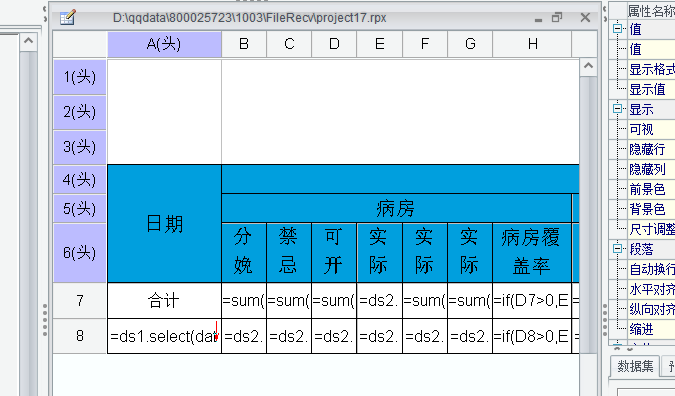Collapse the 值 property group
The width and height of the screenshot is (675, 396).
(617, 29)
